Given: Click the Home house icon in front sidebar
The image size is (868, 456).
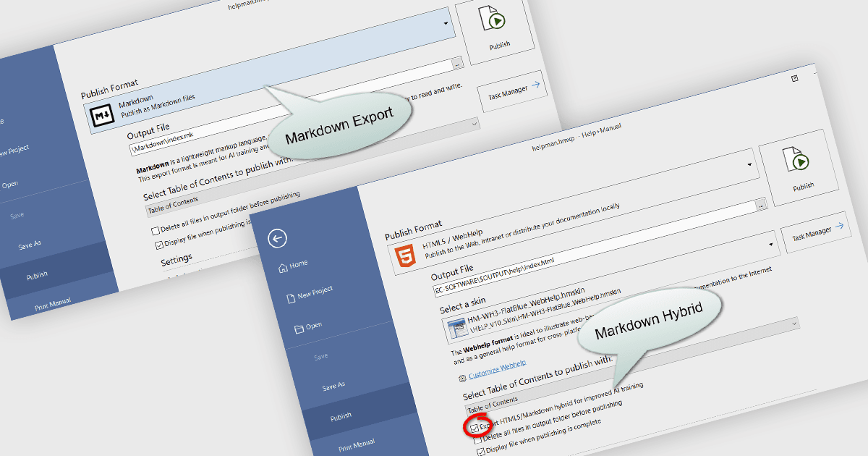Looking at the screenshot, I should click(283, 267).
